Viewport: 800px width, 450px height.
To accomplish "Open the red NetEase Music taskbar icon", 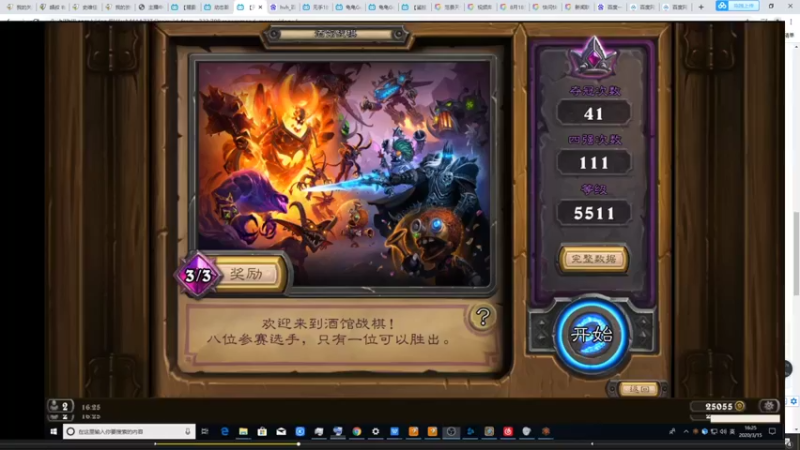I will point(508,432).
